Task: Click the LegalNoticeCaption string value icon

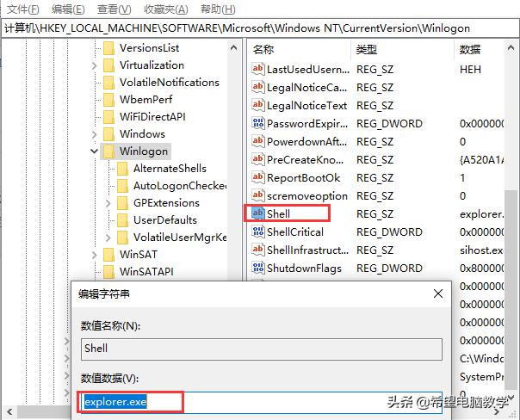Action: (258, 87)
